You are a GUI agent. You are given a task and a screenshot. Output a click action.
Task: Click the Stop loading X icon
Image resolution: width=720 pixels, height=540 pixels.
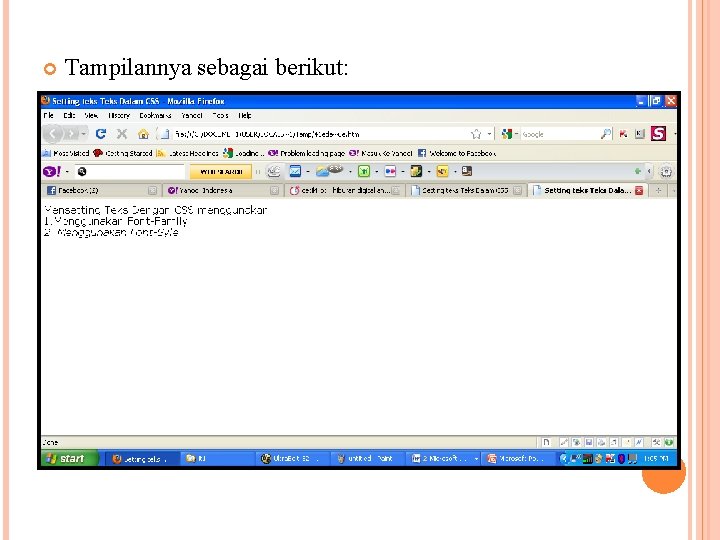tap(122, 134)
